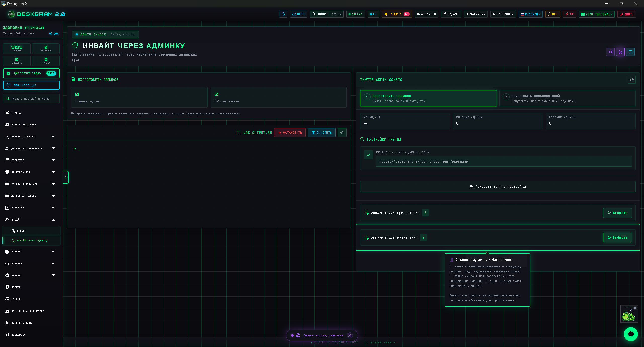Viewport: 644px width, 347px height.
Task: Open Партнерская программа in sidebar
Action: tap(31, 311)
